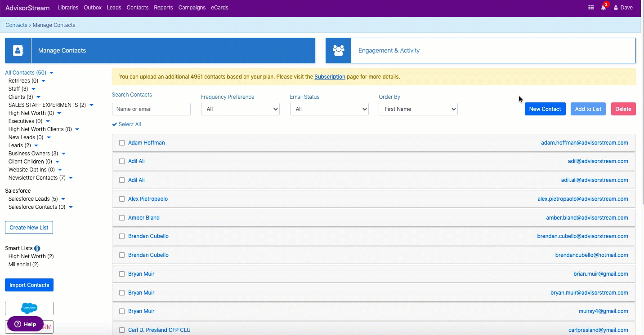
Task: Select Alex Pietropaolo checkbox
Action: click(122, 199)
